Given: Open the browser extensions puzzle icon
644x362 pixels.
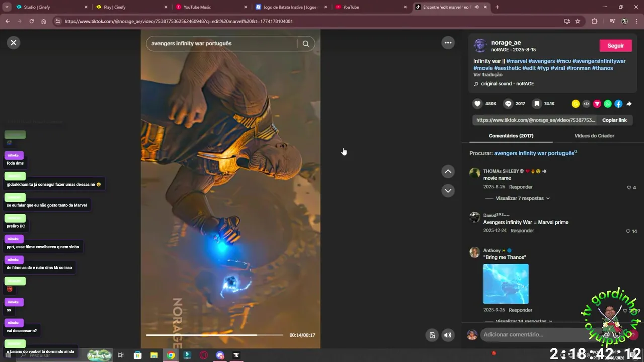Looking at the screenshot, I should (594, 21).
